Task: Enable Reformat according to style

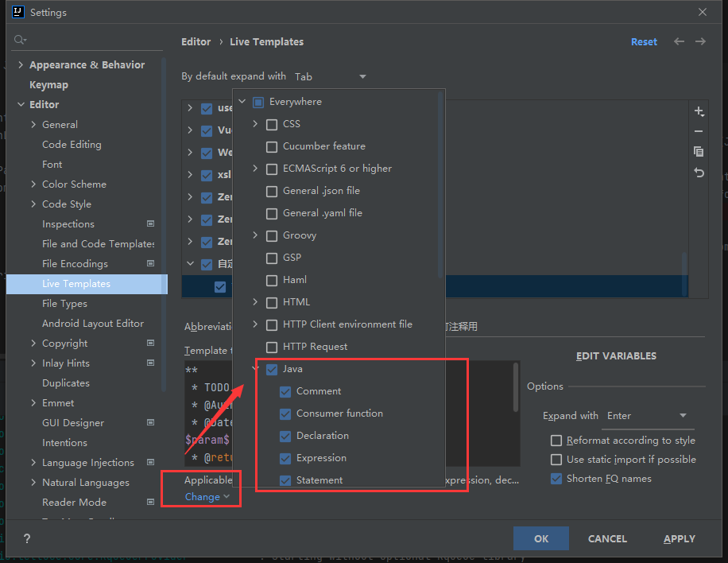Action: click(556, 441)
